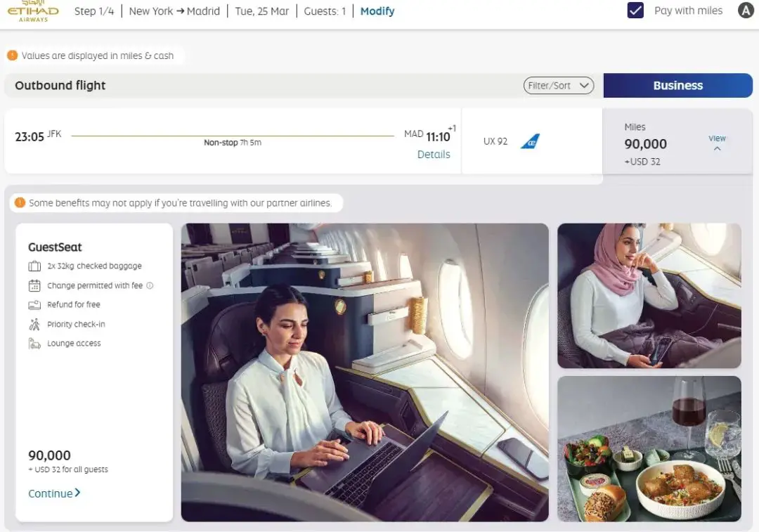
Task: Open the Filter/Sort dropdown
Action: coord(559,86)
